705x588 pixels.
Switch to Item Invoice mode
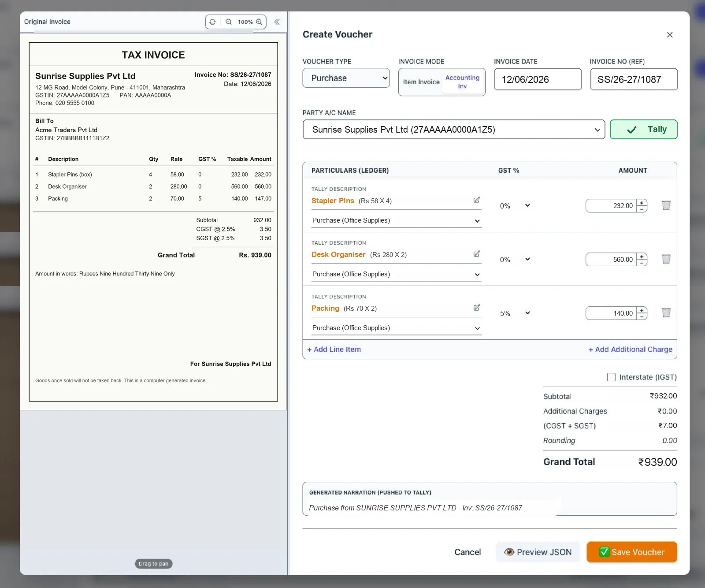pyautogui.click(x=421, y=82)
